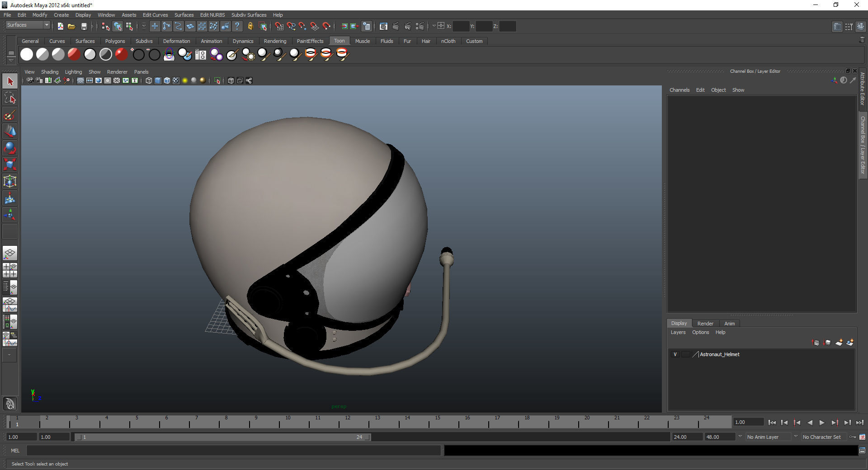Open a scene with folder icon
868x470 pixels.
click(71, 26)
